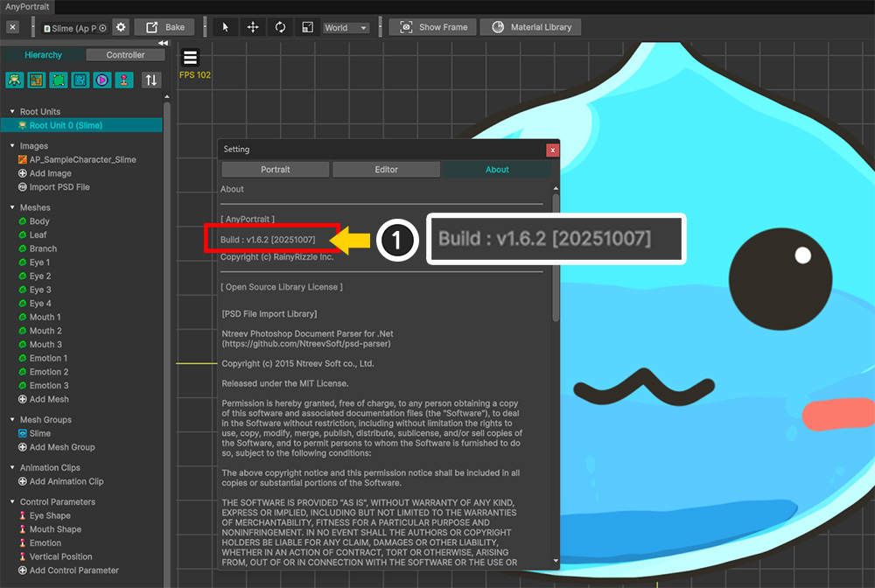Select the arrow Select tool in toolbar
The image size is (875, 588).
click(225, 27)
